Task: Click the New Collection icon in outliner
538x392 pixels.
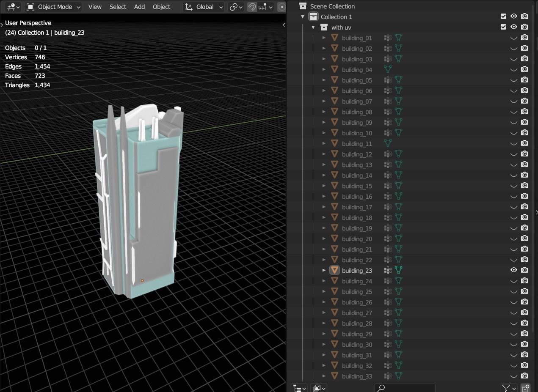Action: coord(525,388)
